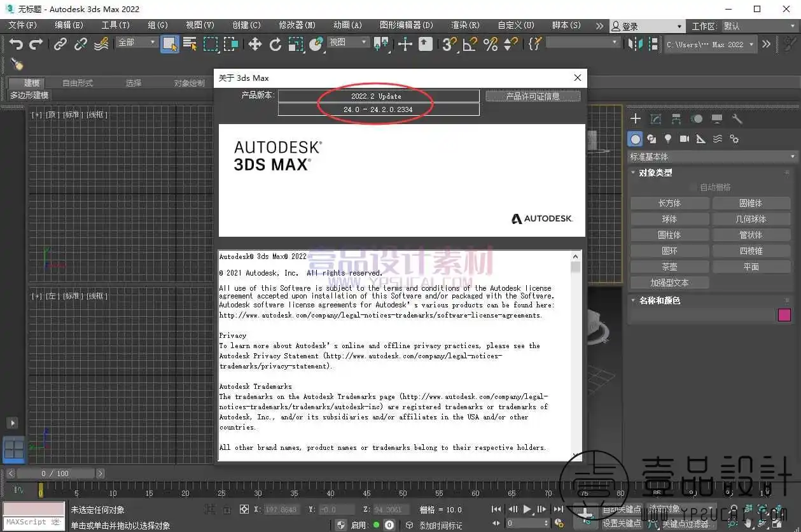Go to the timeline start frame

(498, 509)
